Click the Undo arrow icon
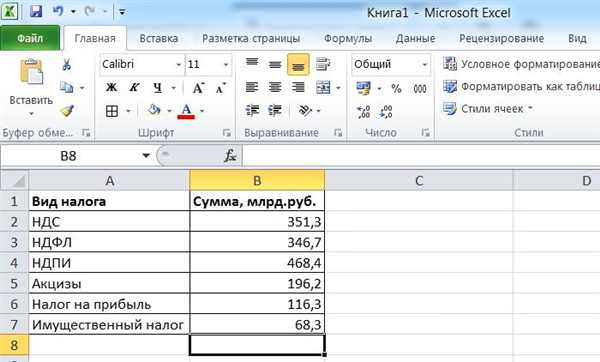The width and height of the screenshot is (600, 362). pos(58,12)
